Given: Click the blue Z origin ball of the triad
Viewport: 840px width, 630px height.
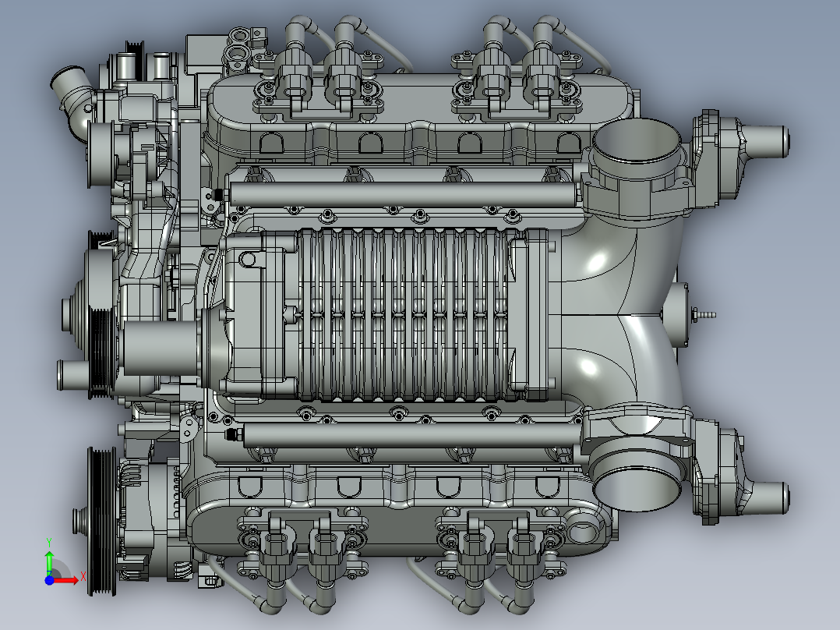Looking at the screenshot, I should click(x=49, y=580).
